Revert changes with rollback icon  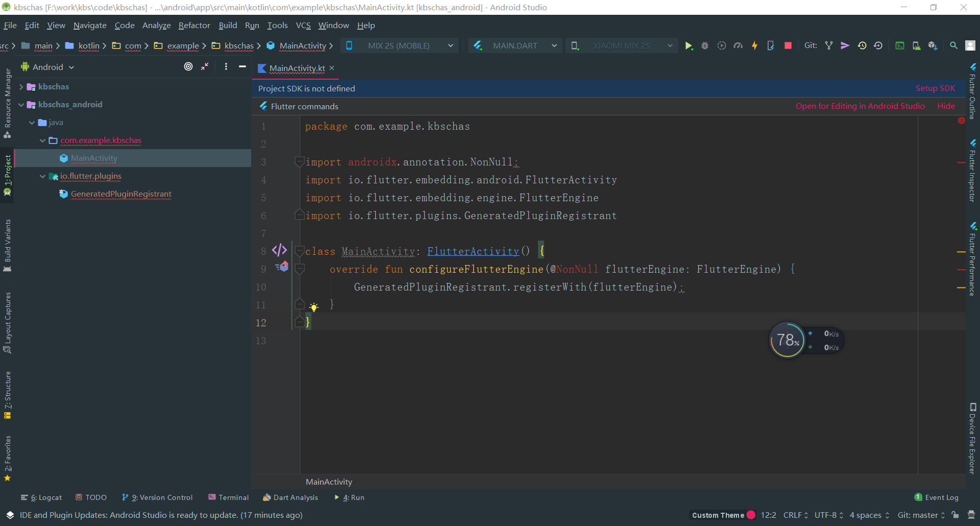click(x=878, y=46)
